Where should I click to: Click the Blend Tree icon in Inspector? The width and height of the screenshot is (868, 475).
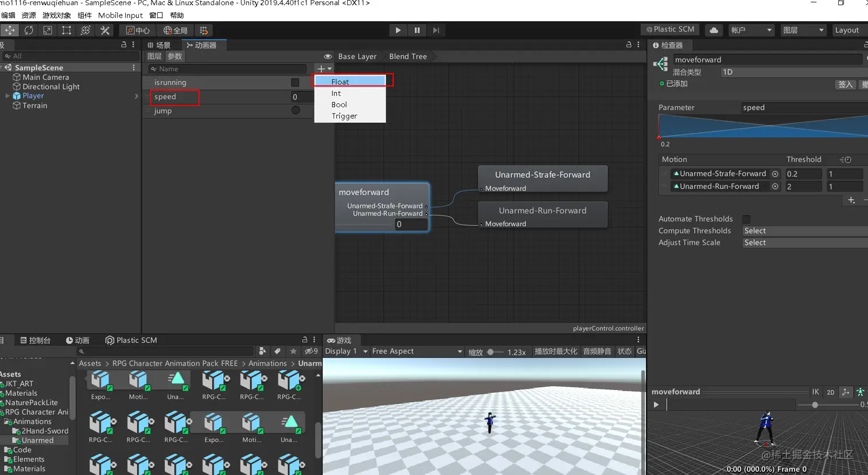[x=661, y=64]
